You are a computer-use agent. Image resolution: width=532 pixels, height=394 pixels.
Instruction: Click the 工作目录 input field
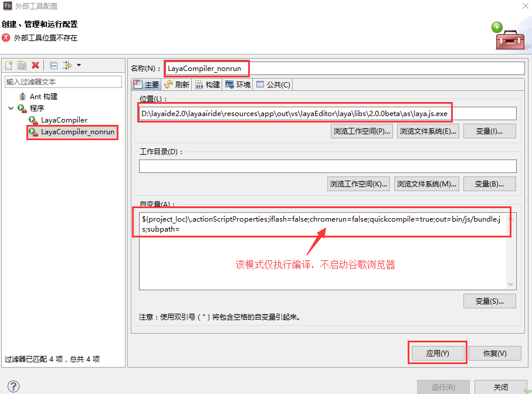[x=327, y=166]
